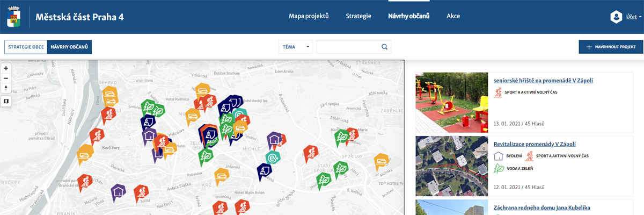Navigate to Strategie in top menu
Image resolution: width=644 pixels, height=215 pixels.
358,16
